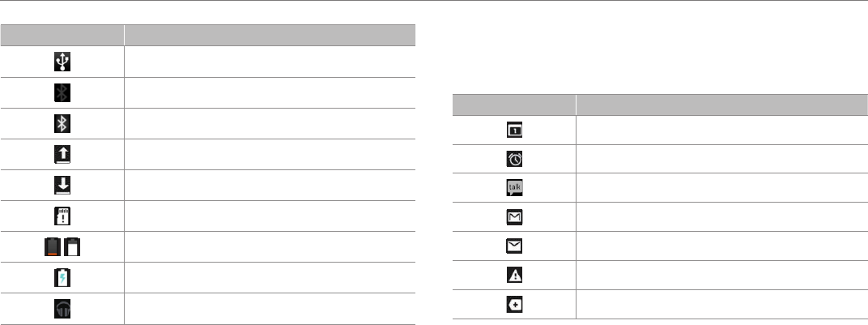Click the alarm clock icon
This screenshot has width=868, height=325.
pyautogui.click(x=514, y=159)
